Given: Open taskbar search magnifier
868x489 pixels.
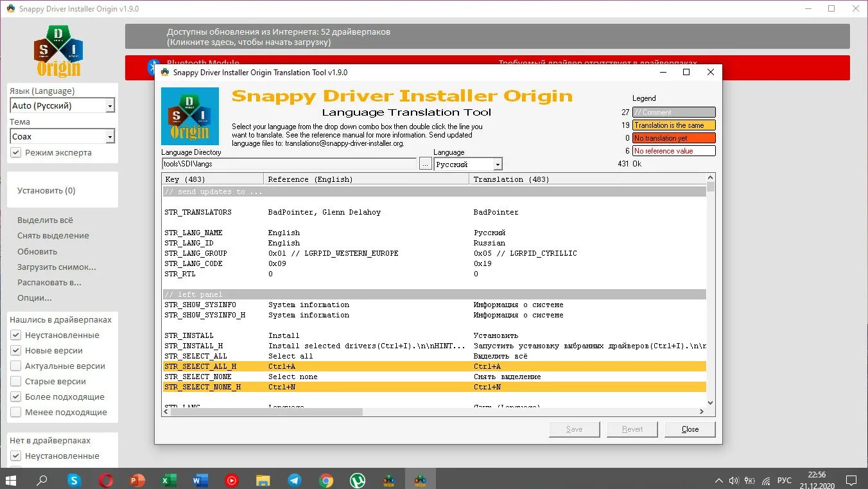Looking at the screenshot, I should (x=42, y=480).
